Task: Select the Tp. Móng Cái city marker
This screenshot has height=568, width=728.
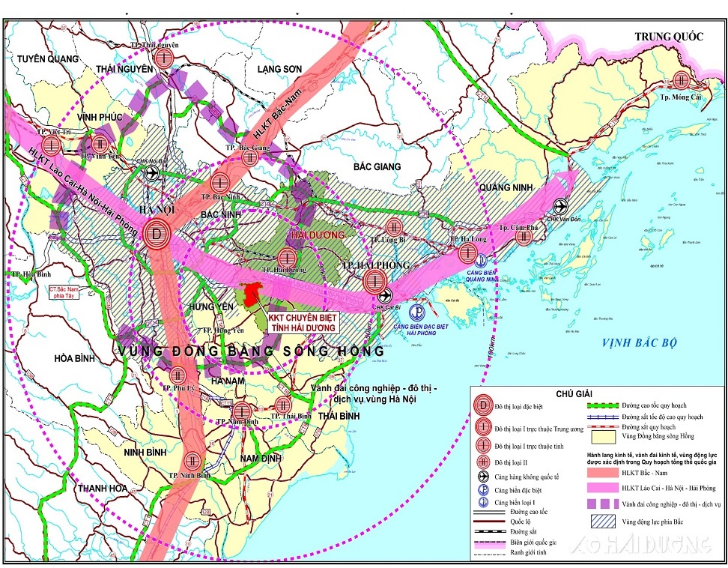Action: [681, 80]
